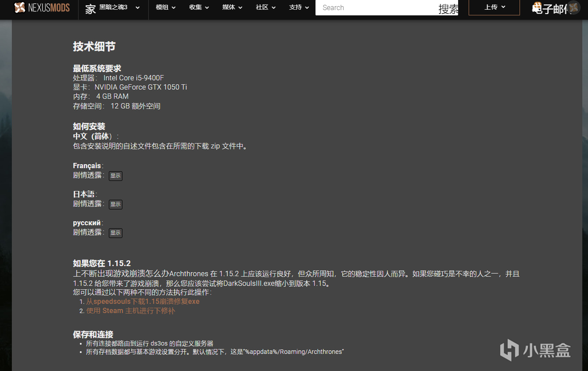Select the zip 文件 installation sentence
588x371 pixels.
[x=161, y=146]
